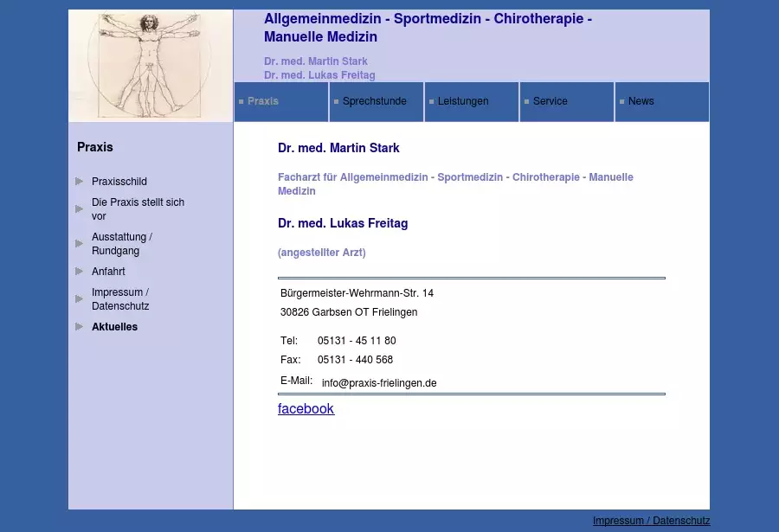Open 'Die Praxis stellt sich vor' page
Image resolution: width=779 pixels, height=532 pixels.
click(138, 209)
